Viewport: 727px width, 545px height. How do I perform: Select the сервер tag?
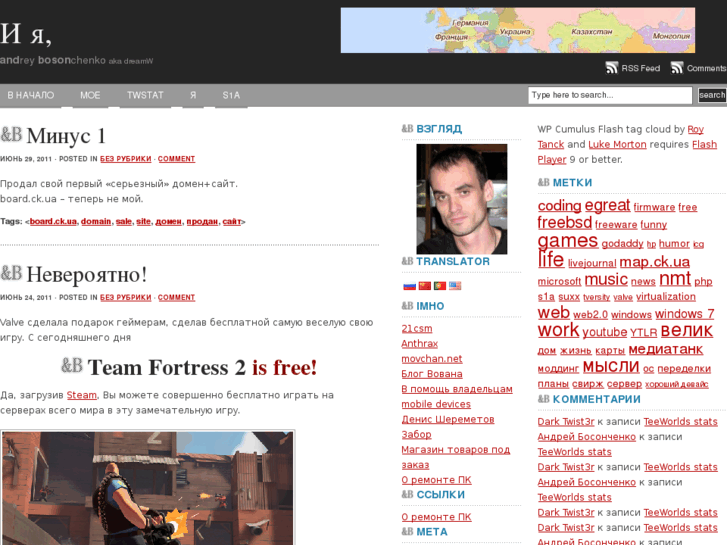pyautogui.click(x=625, y=384)
